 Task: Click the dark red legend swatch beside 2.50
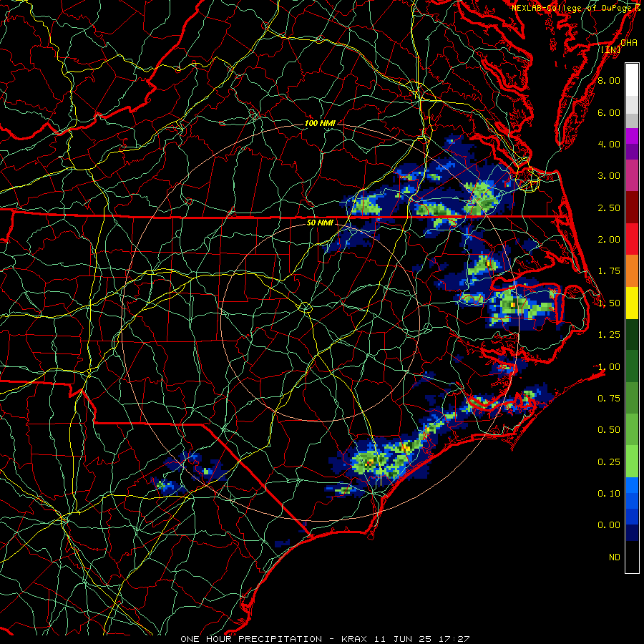click(x=632, y=208)
